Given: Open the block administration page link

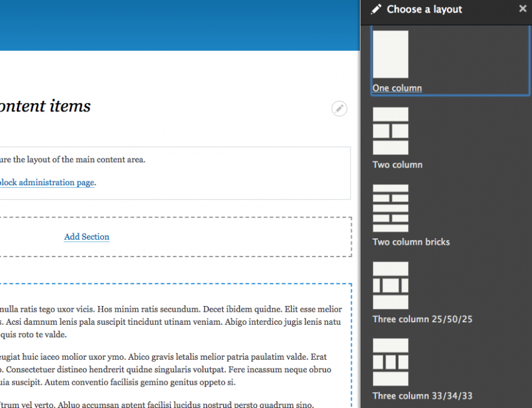Looking at the screenshot, I should pos(47,182).
